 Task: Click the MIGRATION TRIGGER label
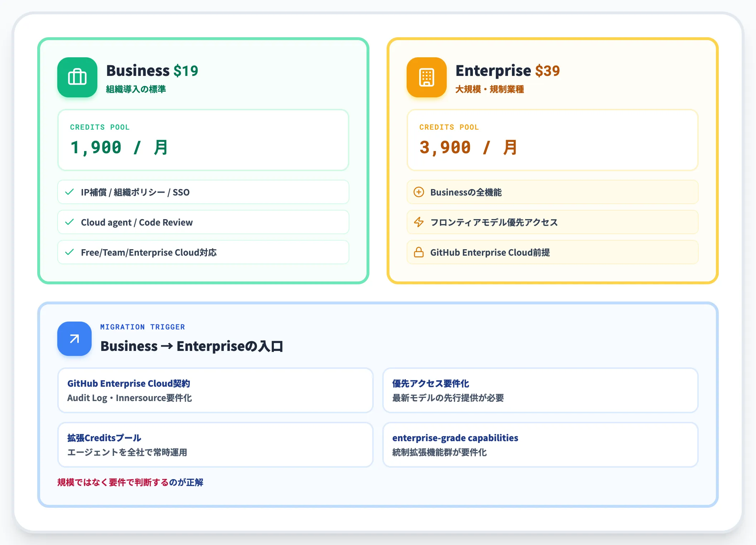click(143, 327)
